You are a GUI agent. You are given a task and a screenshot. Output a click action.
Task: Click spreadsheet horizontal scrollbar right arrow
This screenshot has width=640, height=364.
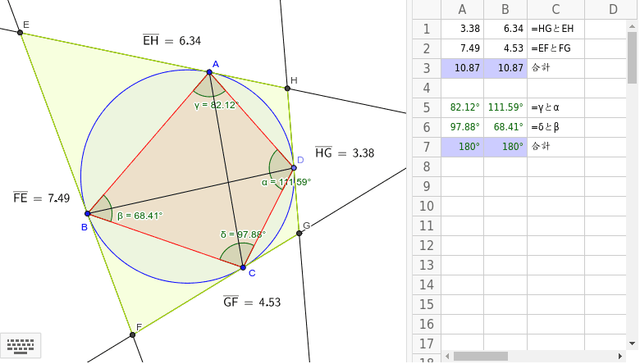point(620,357)
